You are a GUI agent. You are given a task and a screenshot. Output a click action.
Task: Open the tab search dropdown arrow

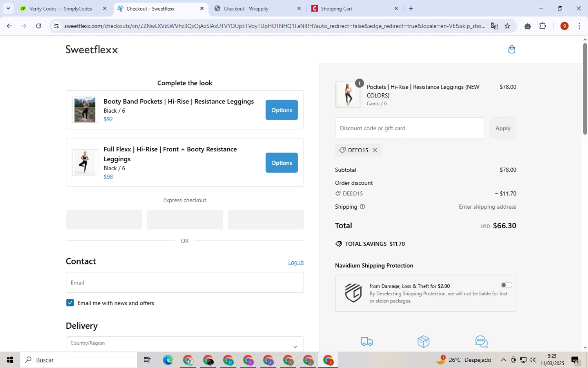tap(8, 8)
